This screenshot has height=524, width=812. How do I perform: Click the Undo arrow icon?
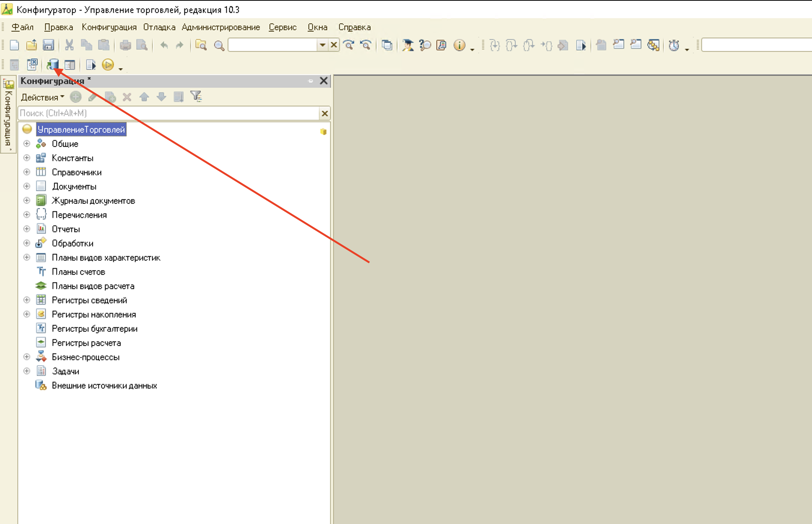point(164,45)
